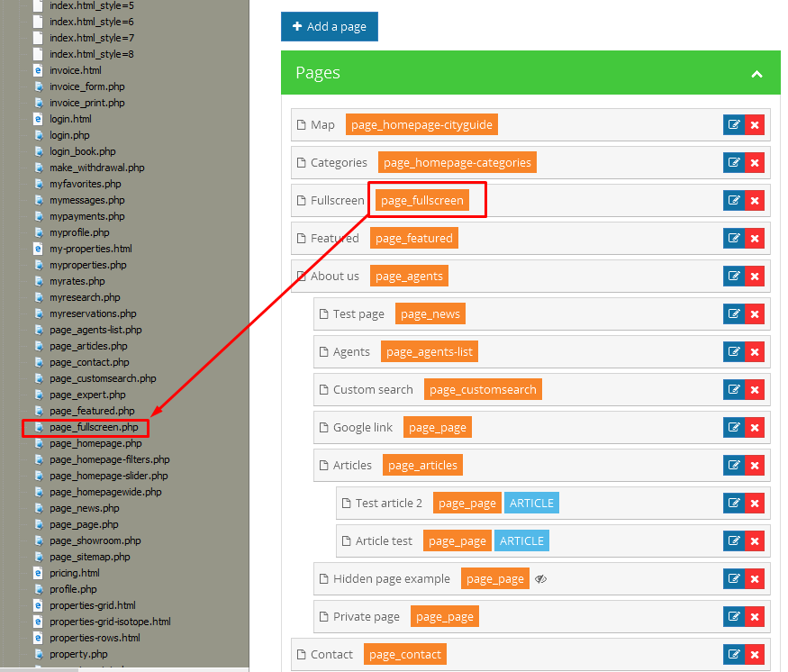This screenshot has height=672, width=788.
Task: Remove the Featured page using red X
Action: click(755, 239)
